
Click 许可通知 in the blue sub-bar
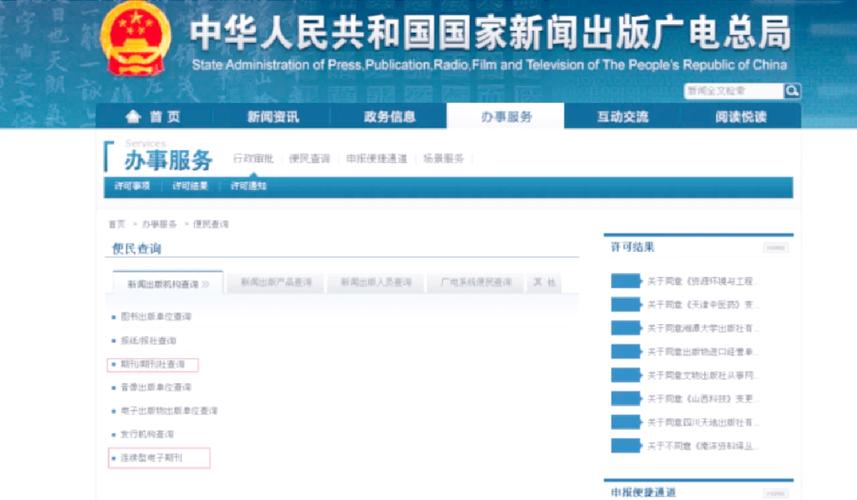248,186
